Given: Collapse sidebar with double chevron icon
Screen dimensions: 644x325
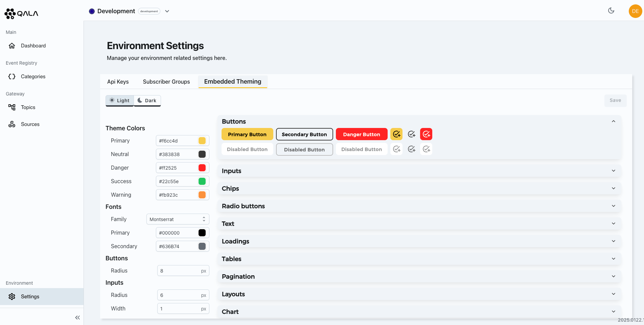Looking at the screenshot, I should tap(77, 317).
